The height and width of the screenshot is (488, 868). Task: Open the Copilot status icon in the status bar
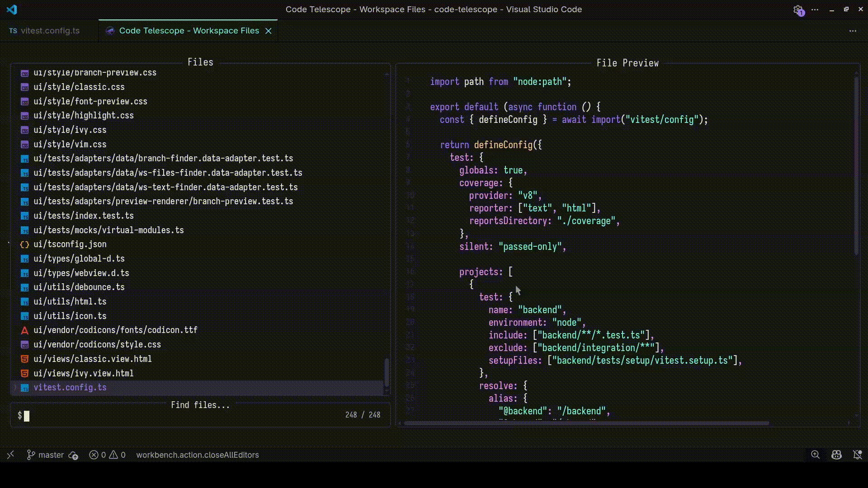pyautogui.click(x=836, y=455)
